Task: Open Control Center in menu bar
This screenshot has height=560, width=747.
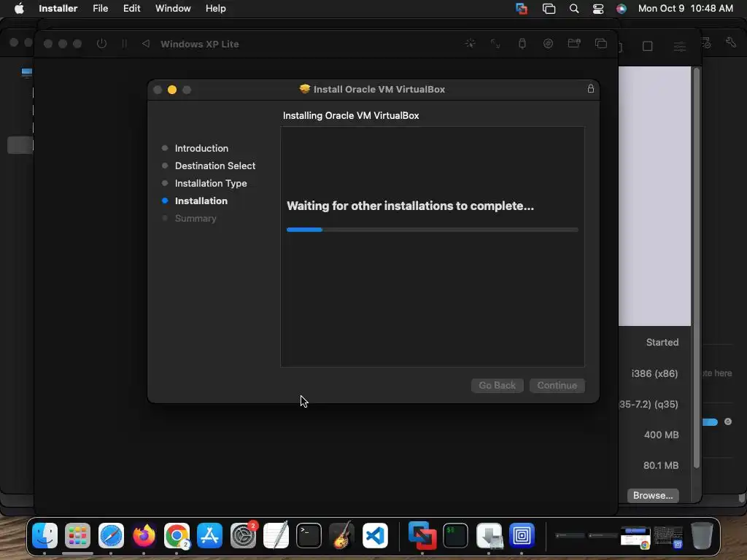Action: tap(598, 9)
